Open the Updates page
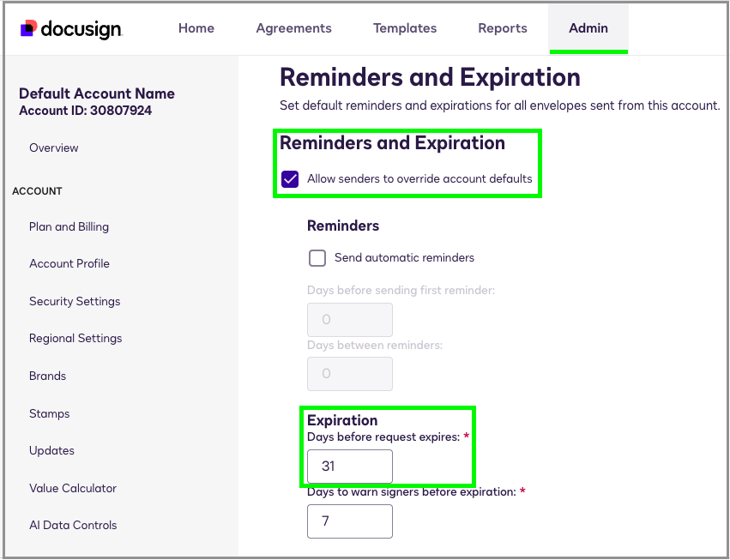Viewport: 730px width, 560px height. (x=51, y=450)
